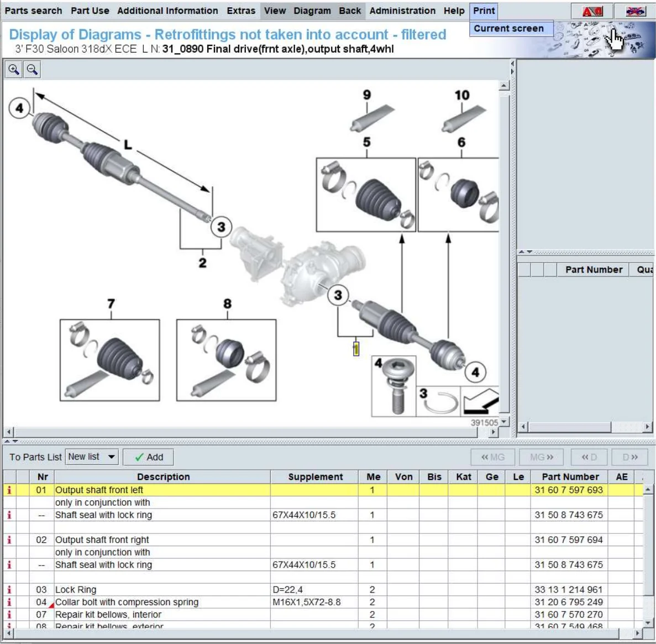
Task: Click right panel Part Number header
Action: tap(593, 269)
